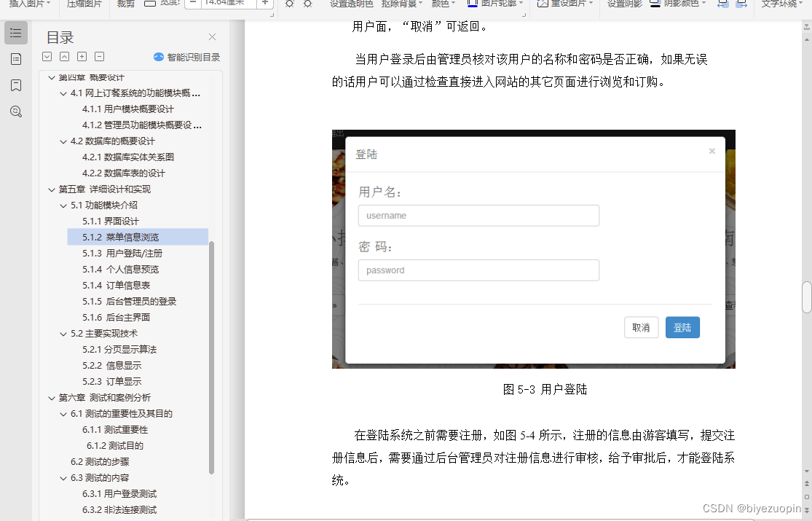Select the 裁剪 crop tool
Screen dimensions: 812x521
coord(125,4)
